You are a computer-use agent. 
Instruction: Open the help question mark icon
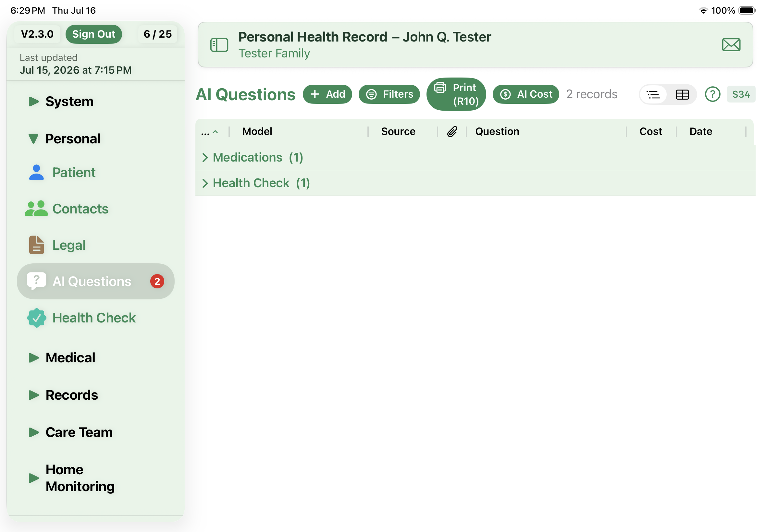point(712,94)
